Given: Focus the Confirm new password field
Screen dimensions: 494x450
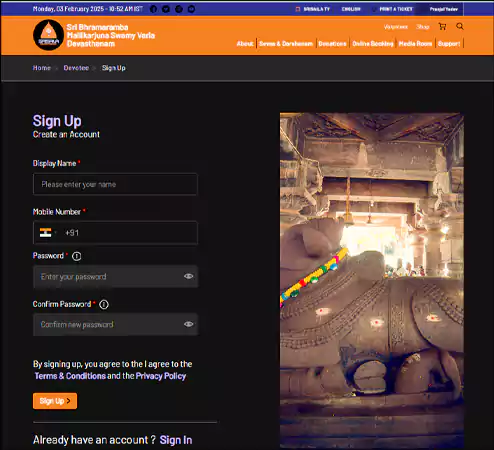Looking at the screenshot, I should 115,324.
